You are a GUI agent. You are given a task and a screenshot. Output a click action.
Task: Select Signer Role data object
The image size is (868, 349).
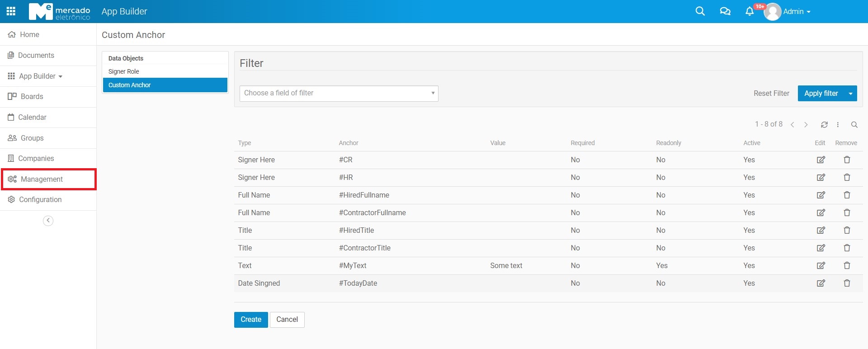pos(124,71)
